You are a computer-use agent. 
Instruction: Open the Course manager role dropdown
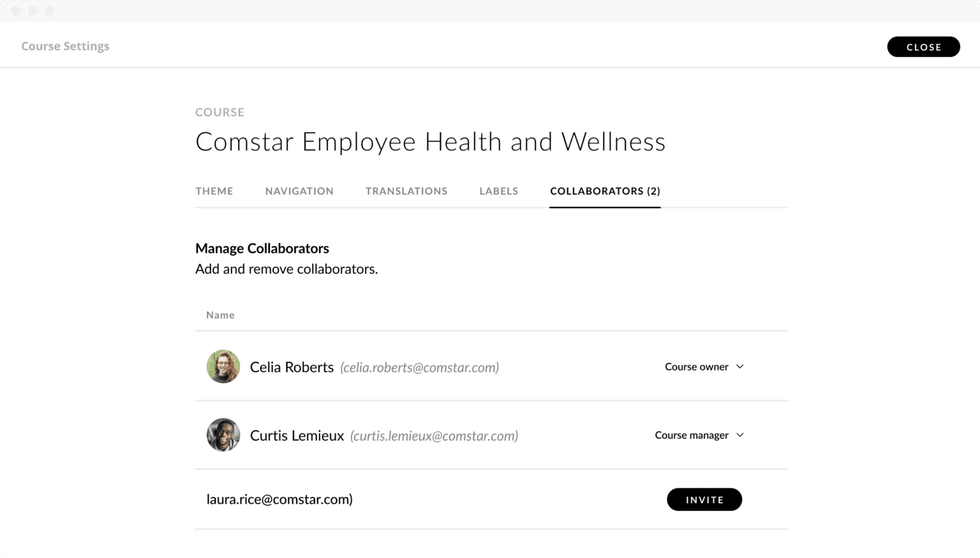[699, 435]
